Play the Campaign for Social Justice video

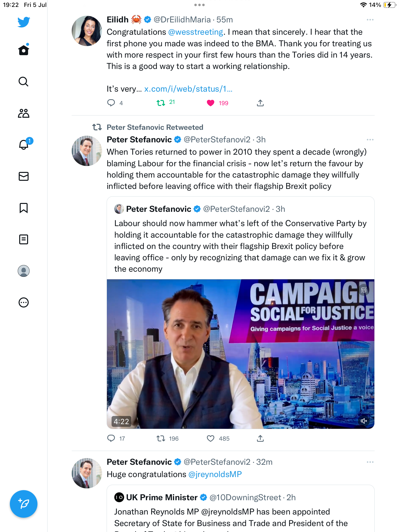[240, 354]
